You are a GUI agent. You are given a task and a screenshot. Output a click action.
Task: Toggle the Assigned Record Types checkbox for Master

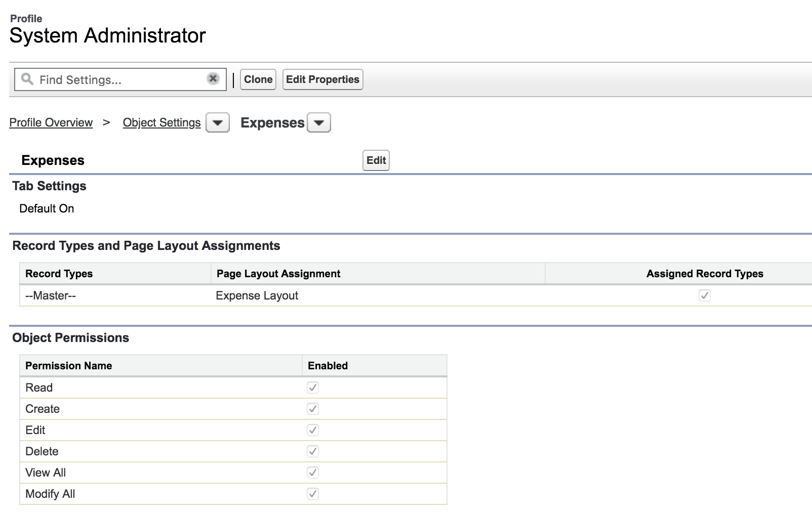pyautogui.click(x=705, y=295)
